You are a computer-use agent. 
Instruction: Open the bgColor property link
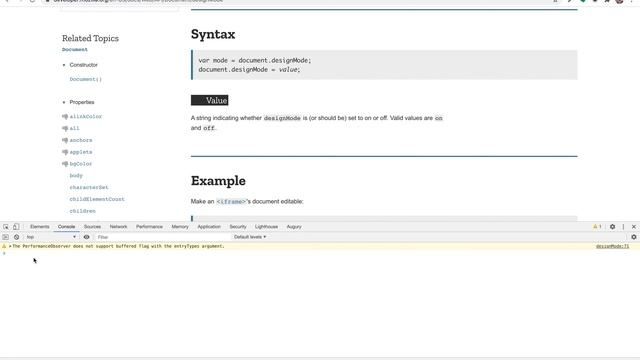[81, 164]
